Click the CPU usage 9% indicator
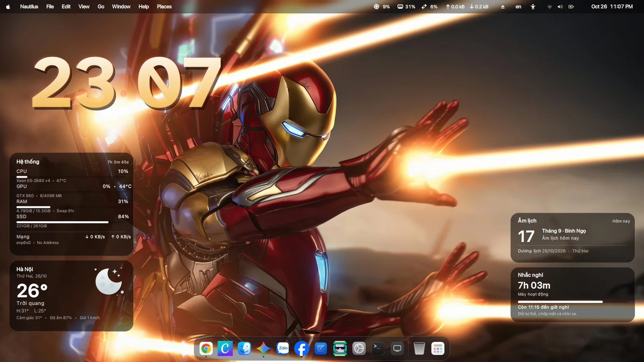644x362 pixels. [382, 6]
